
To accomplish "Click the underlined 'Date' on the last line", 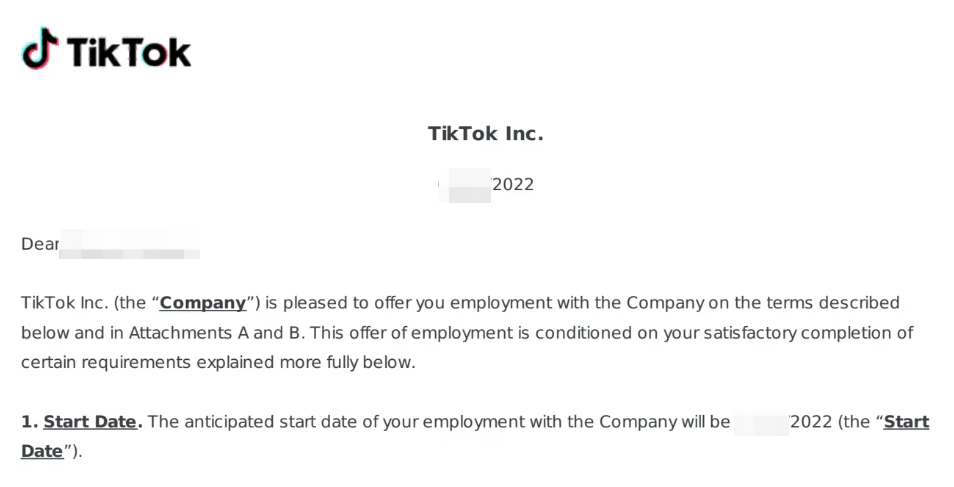I will pos(43,451).
